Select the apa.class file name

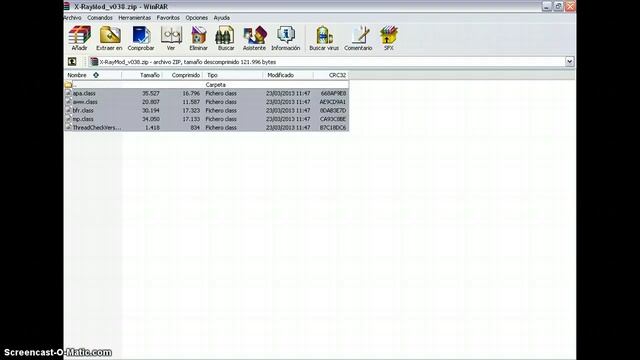point(84,93)
